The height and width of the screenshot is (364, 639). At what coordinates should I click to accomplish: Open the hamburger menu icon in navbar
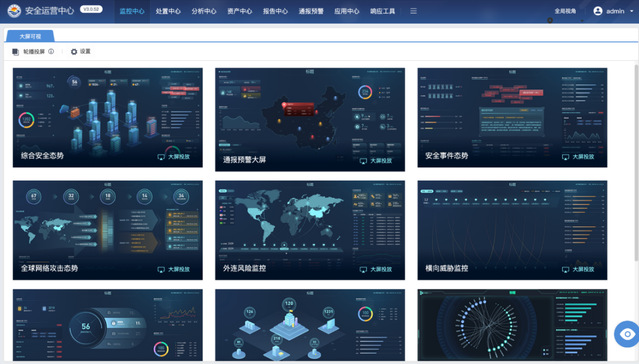tap(413, 11)
